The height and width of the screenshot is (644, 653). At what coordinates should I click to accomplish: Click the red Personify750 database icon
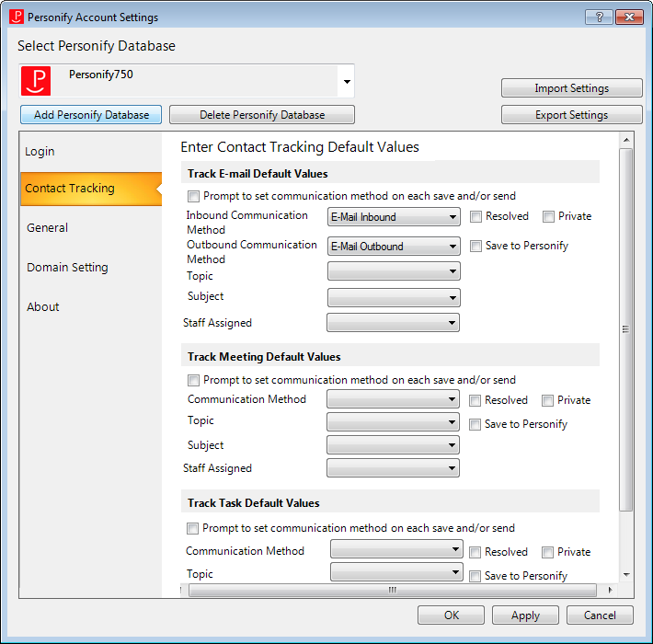[36, 81]
